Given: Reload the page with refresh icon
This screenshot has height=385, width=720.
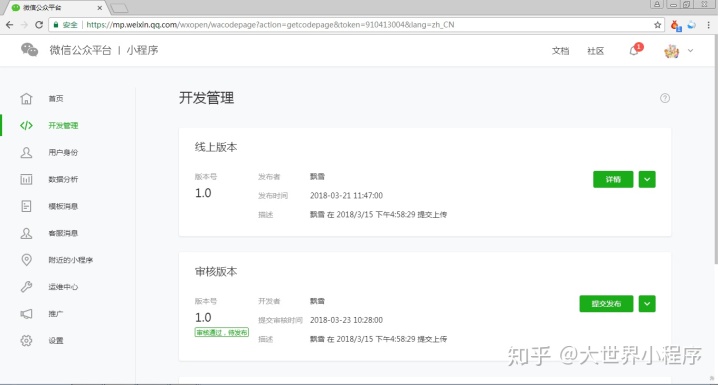Looking at the screenshot, I should [x=39, y=25].
